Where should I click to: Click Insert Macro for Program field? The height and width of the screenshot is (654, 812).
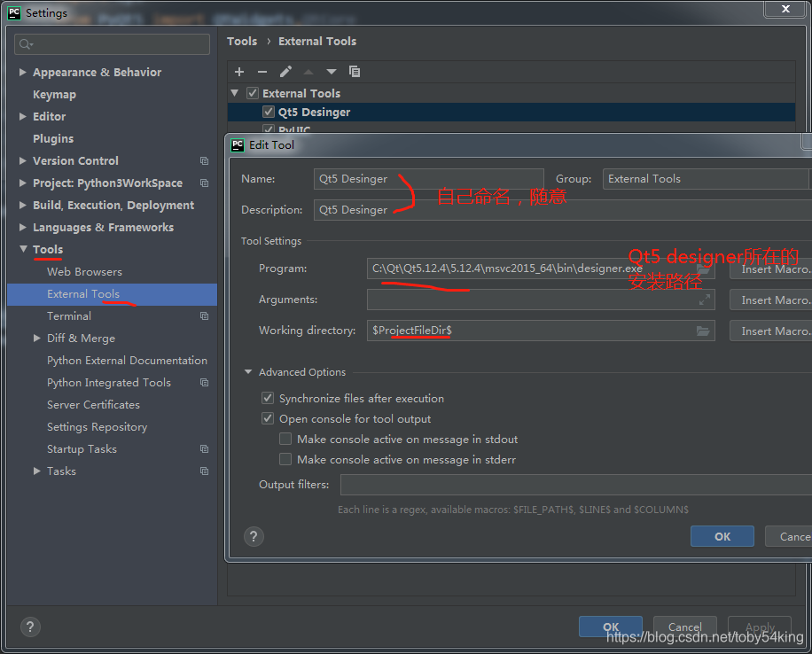[x=771, y=269]
